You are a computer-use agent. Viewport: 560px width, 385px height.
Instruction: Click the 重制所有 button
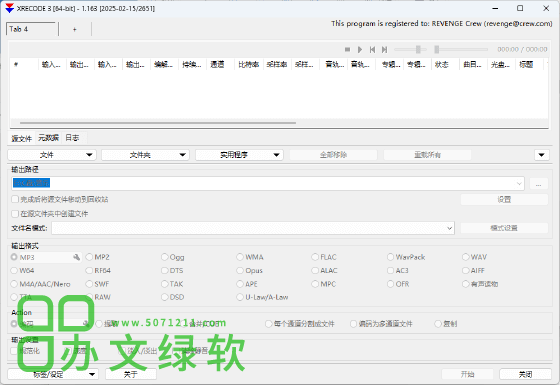click(x=428, y=155)
